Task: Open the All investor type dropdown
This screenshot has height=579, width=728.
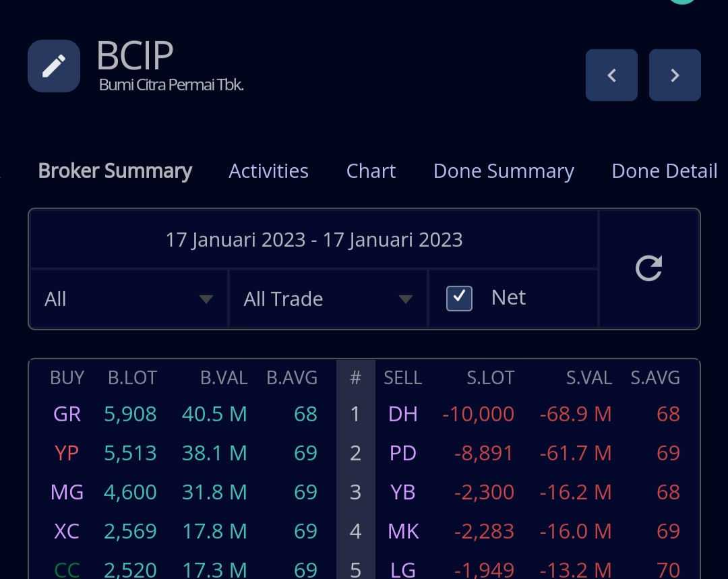Action: (x=127, y=299)
